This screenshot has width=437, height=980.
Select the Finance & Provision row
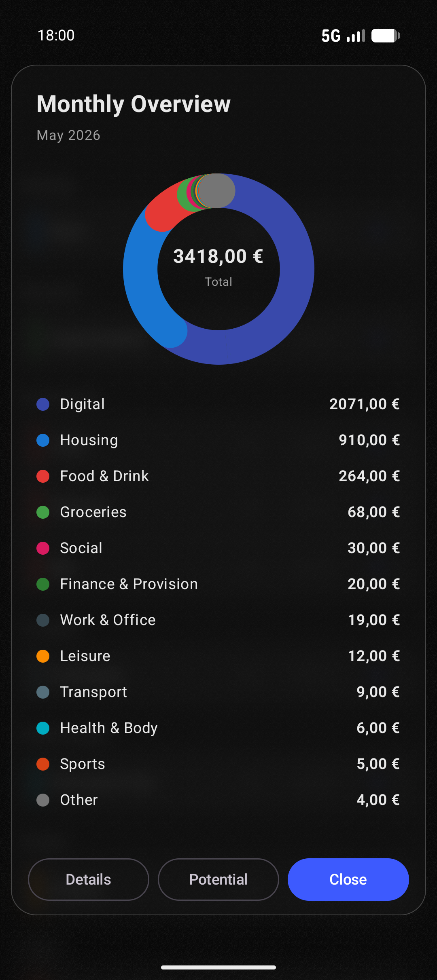point(218,584)
